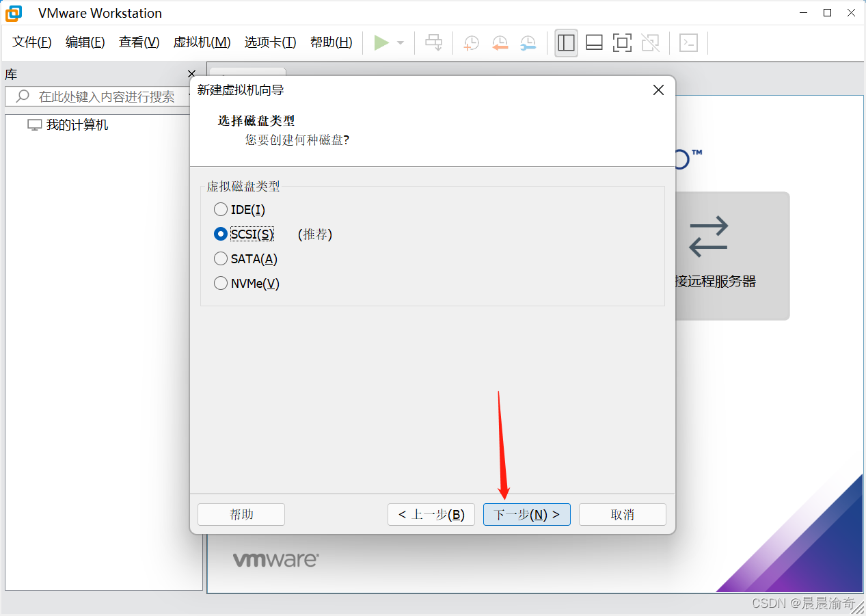This screenshot has height=616, width=866.
Task: Go back with 上一步(B) button
Action: tap(431, 514)
